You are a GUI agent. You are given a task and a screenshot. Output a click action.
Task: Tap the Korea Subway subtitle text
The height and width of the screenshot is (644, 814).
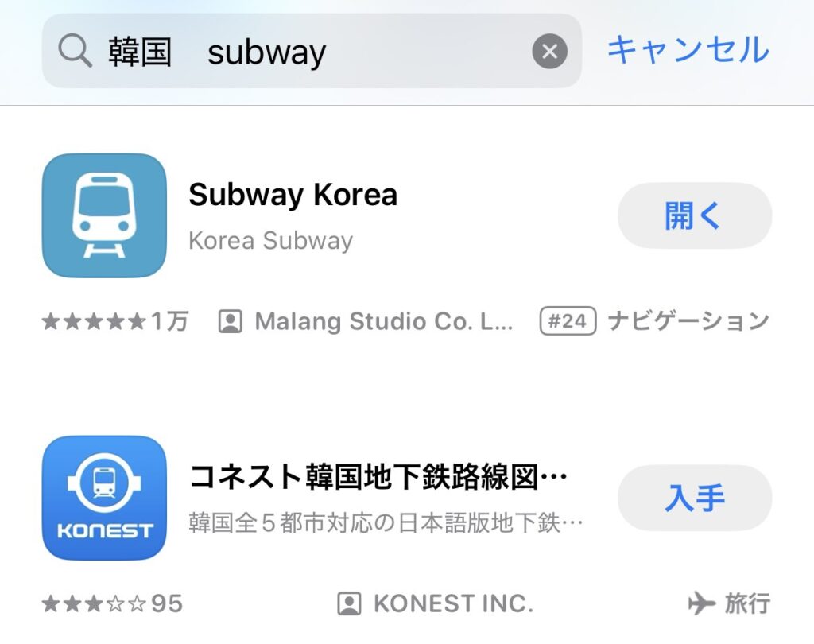(x=270, y=241)
